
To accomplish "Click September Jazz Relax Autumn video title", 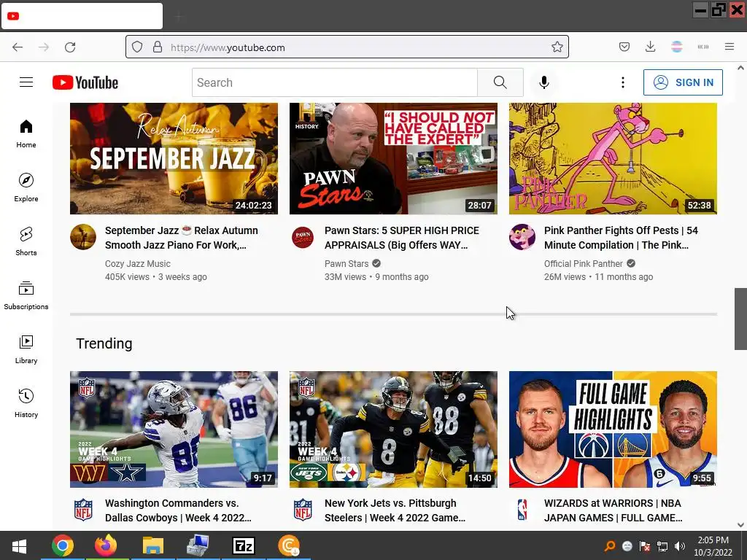I will pyautogui.click(x=182, y=238).
